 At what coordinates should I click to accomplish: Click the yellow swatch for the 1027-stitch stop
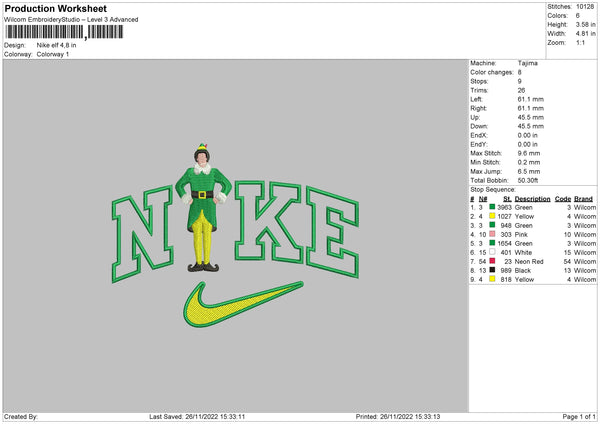pyautogui.click(x=492, y=216)
